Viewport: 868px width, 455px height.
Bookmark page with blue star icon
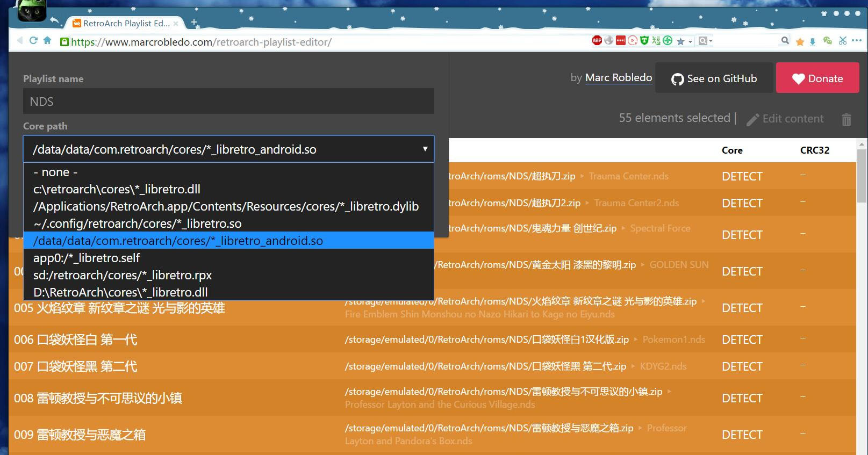coord(680,41)
